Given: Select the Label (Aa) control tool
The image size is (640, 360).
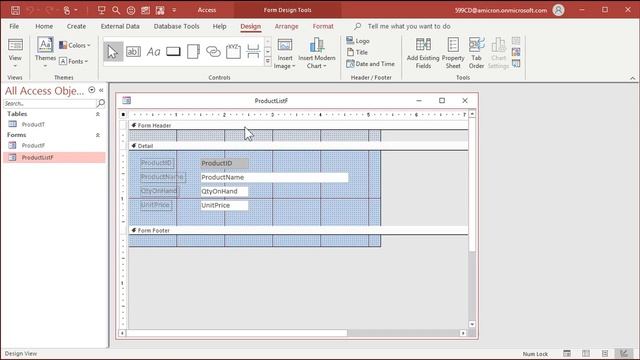Looking at the screenshot, I should 153,52.
